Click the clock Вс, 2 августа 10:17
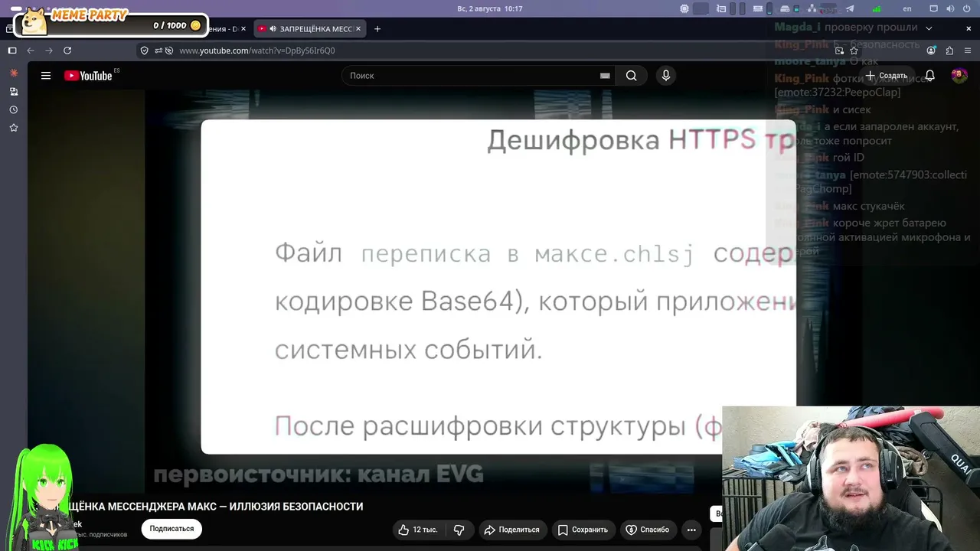 click(490, 8)
